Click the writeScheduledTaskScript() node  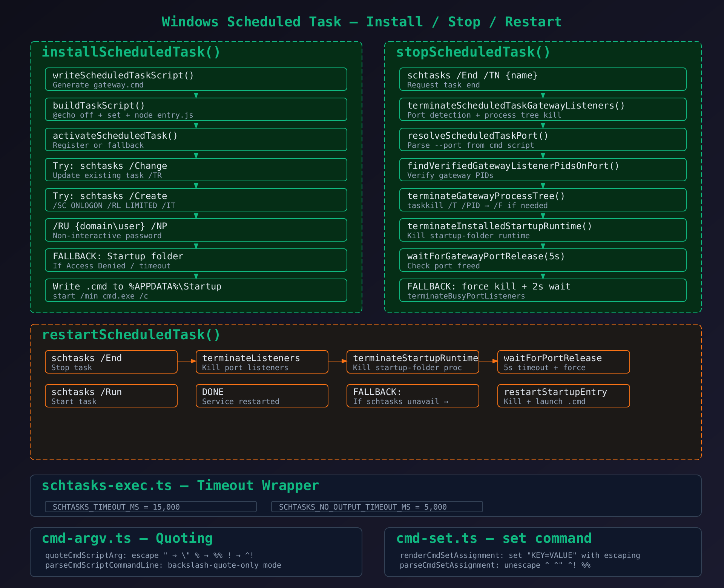tap(196, 79)
